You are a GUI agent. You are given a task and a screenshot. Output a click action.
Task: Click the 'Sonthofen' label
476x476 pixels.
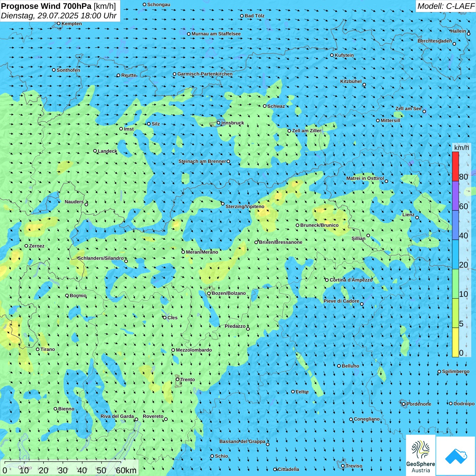[68, 70]
